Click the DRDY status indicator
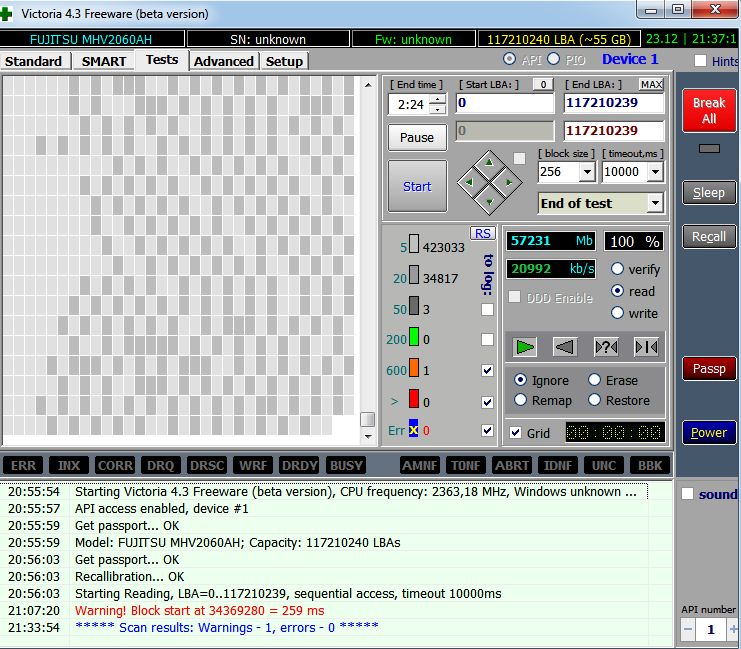This screenshot has width=741, height=649. tap(299, 466)
